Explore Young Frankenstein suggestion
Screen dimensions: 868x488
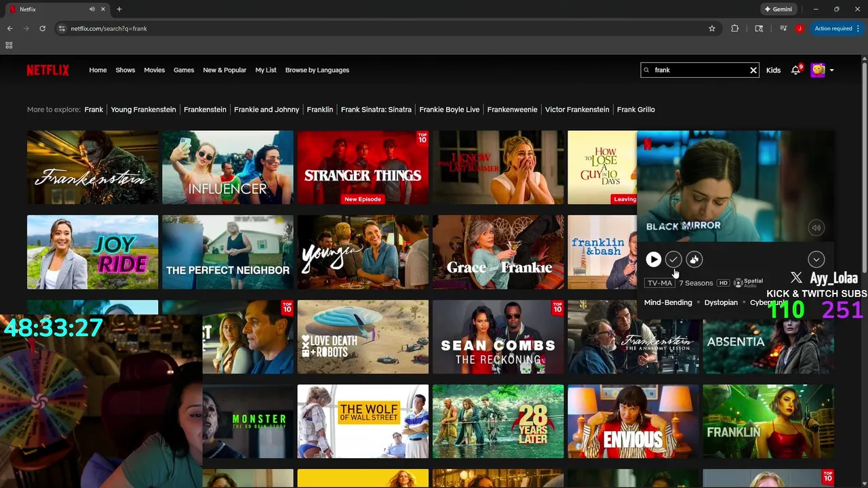[143, 109]
